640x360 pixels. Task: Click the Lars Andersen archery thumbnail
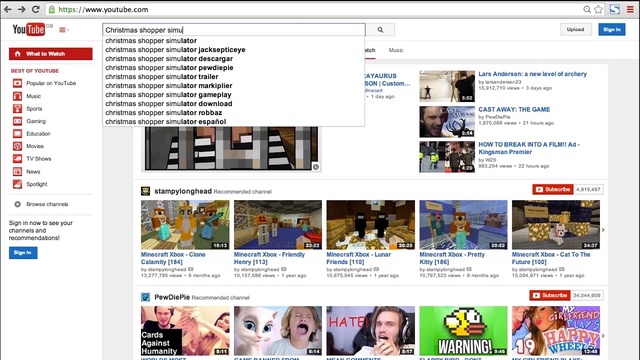[447, 86]
